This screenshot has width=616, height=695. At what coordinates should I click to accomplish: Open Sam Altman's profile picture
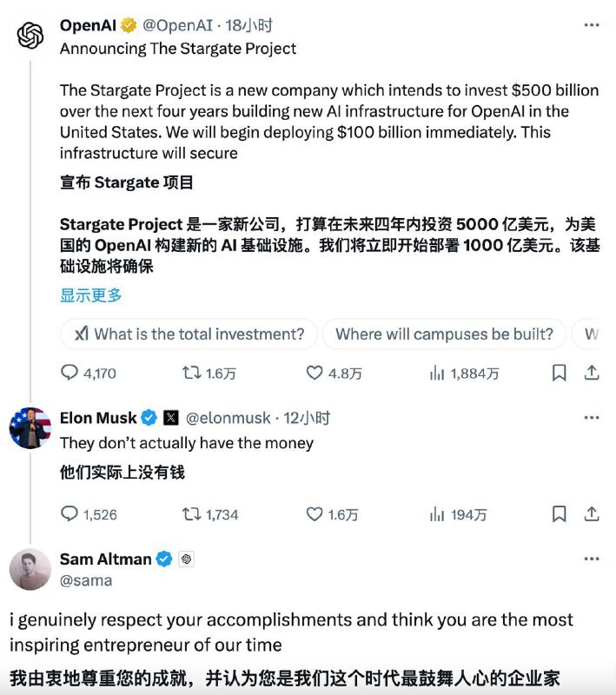pyautogui.click(x=32, y=570)
